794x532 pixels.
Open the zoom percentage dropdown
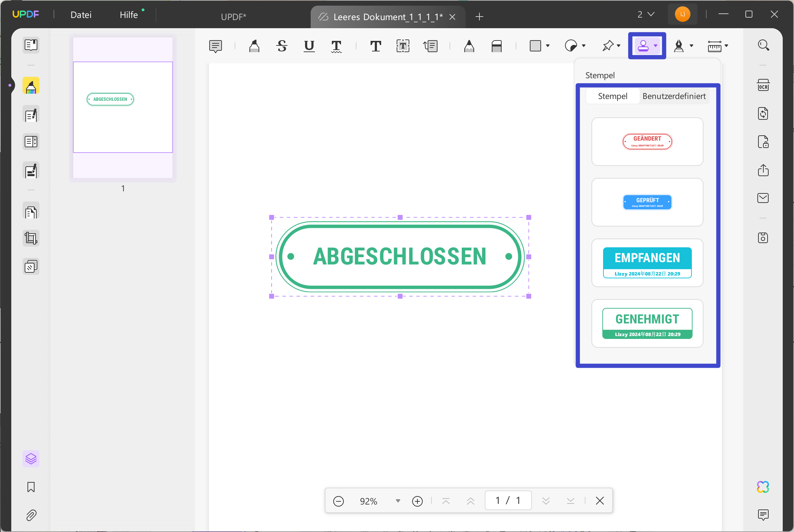(x=397, y=501)
